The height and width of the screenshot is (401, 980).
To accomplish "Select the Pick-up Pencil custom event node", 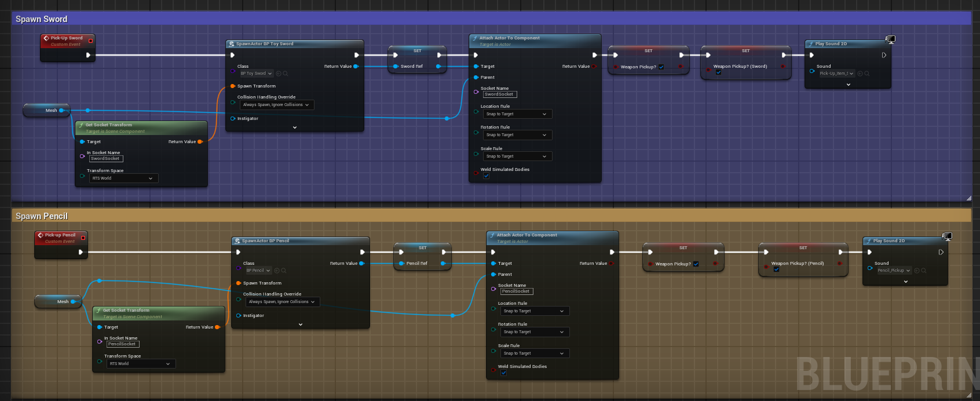I will point(61,245).
